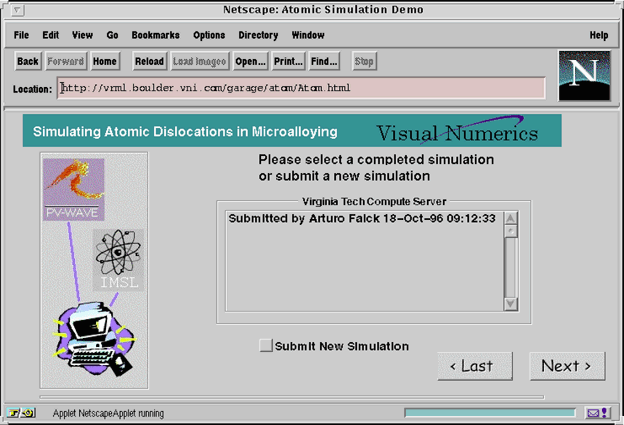
Task: Click the Virginia Tech Compute Server label
Action: pyautogui.click(x=374, y=202)
